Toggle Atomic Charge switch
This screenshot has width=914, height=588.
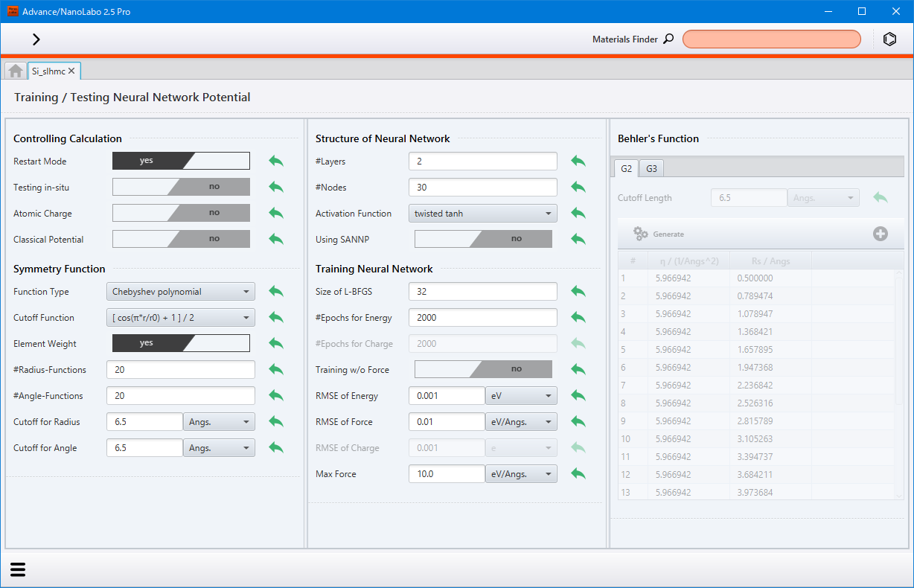181,213
